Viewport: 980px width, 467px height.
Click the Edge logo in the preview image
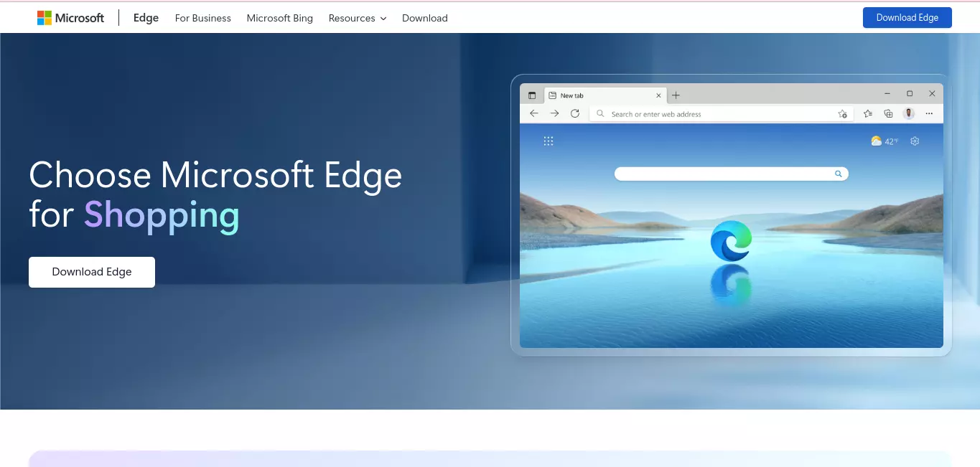[731, 241]
